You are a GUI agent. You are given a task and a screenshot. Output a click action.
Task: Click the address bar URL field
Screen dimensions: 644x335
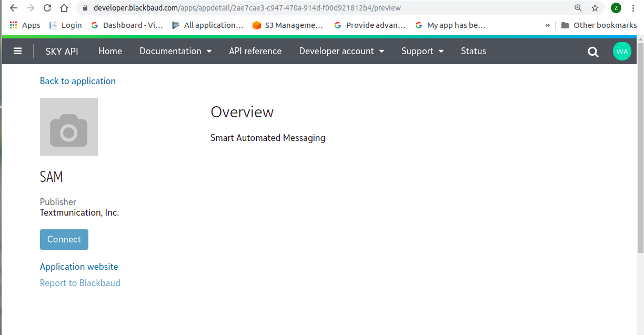326,8
